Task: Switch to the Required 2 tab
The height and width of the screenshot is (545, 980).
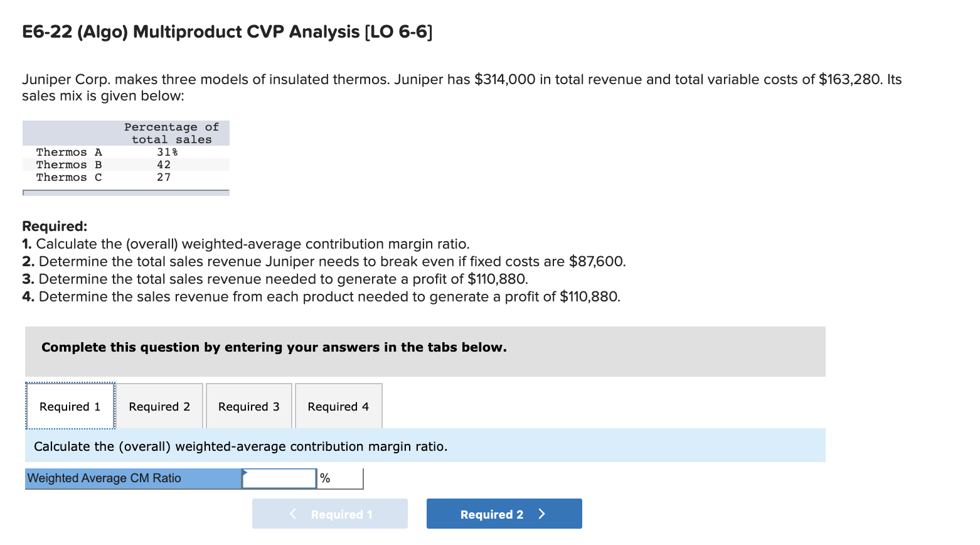Action: [159, 406]
